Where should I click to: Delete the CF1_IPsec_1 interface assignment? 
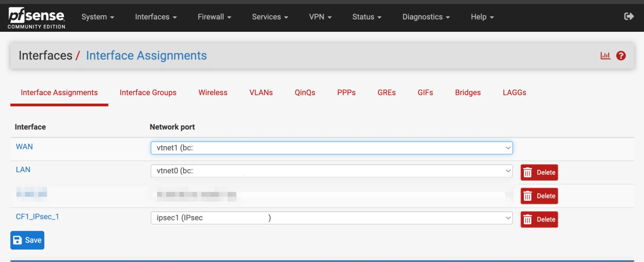click(x=539, y=220)
